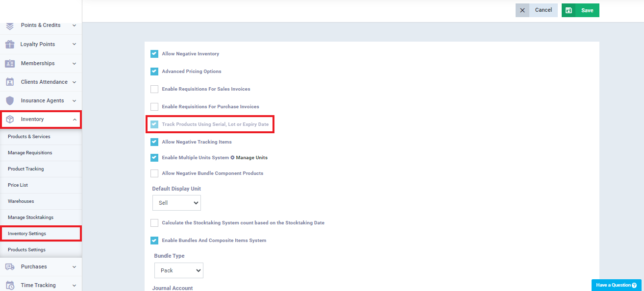Click the question mark help icon
This screenshot has height=291, width=644.
tap(634, 285)
